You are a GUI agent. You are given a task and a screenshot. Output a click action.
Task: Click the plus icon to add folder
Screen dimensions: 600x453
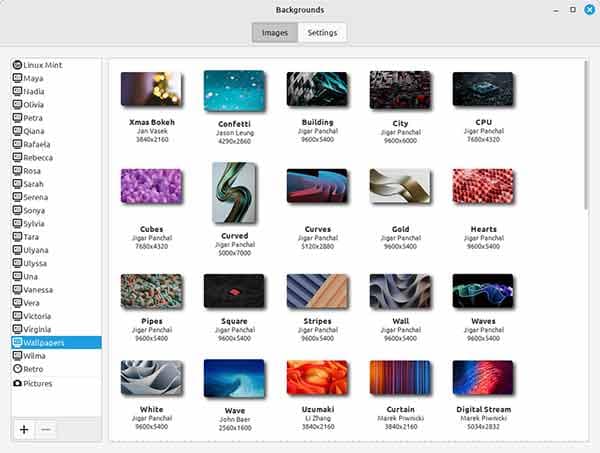click(x=23, y=428)
